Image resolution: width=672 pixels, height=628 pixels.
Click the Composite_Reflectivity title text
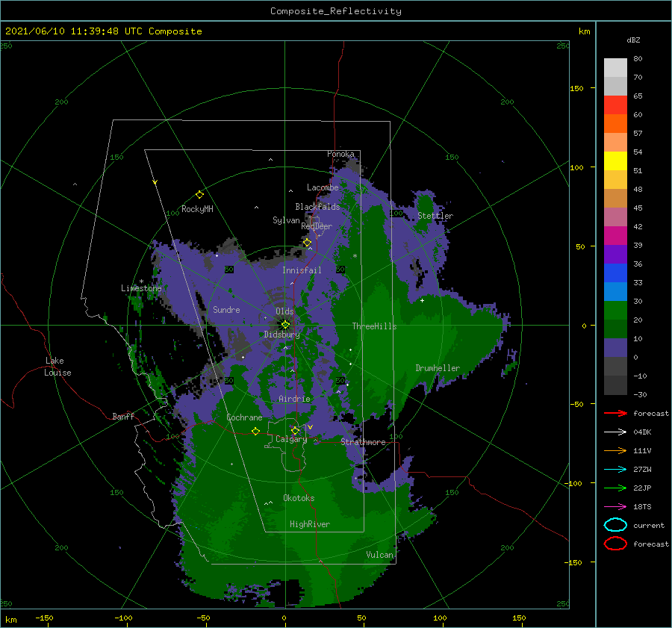[x=336, y=11]
